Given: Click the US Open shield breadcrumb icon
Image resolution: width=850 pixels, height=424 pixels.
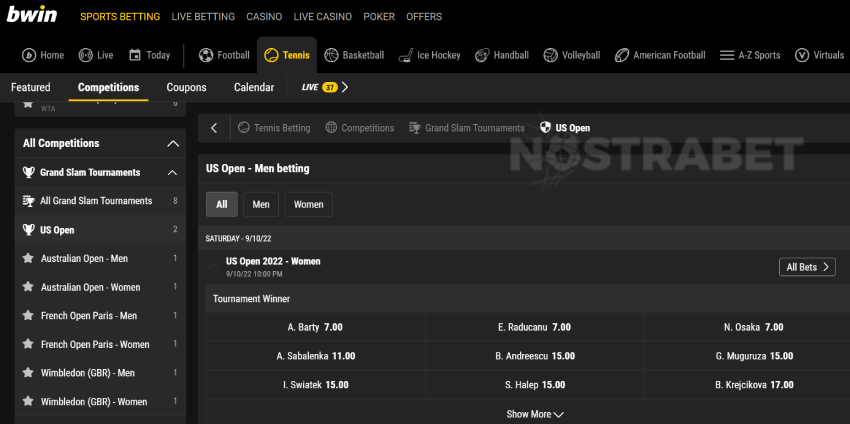Looking at the screenshot, I should (x=545, y=128).
